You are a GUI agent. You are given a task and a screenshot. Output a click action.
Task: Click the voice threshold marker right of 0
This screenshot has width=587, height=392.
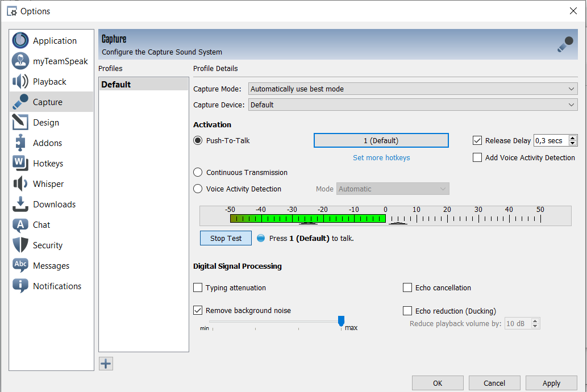click(x=398, y=223)
